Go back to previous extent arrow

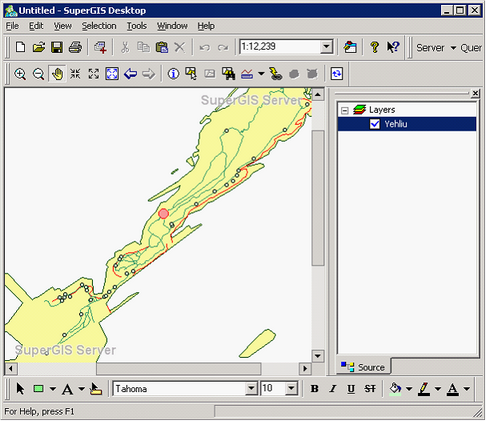(x=130, y=74)
